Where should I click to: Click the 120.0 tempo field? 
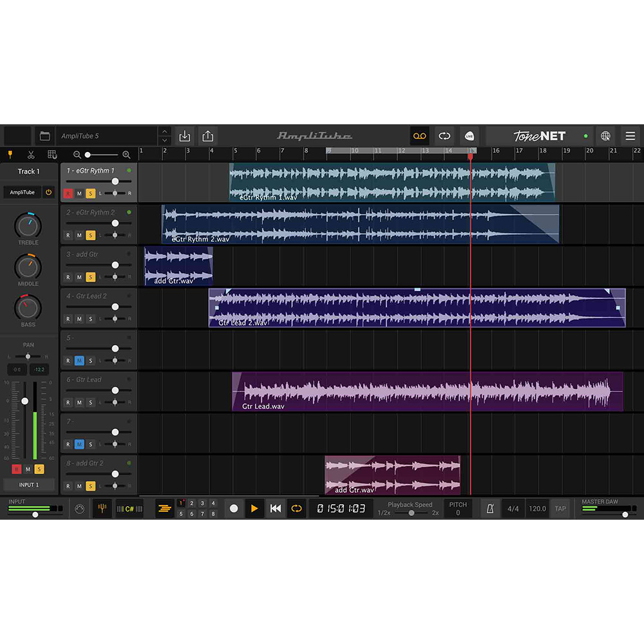pyautogui.click(x=537, y=509)
